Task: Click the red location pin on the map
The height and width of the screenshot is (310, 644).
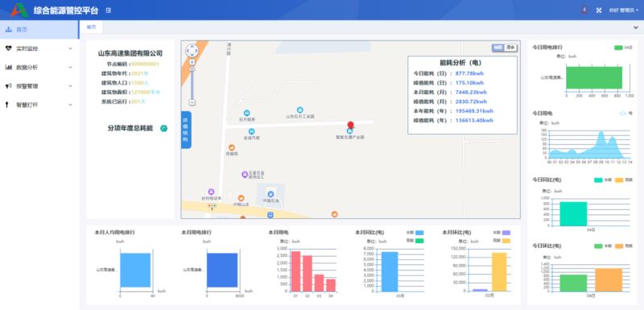Action: pos(350,126)
